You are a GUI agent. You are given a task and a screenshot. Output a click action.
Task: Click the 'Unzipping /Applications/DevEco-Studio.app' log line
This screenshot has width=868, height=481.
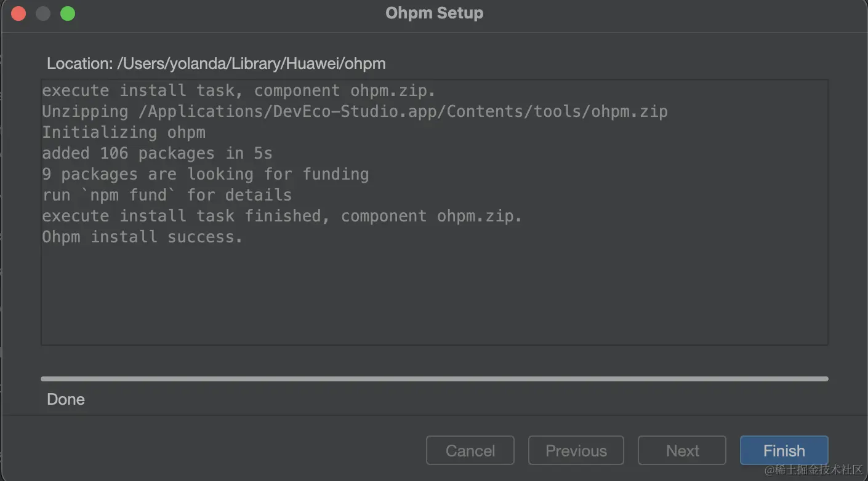click(355, 111)
